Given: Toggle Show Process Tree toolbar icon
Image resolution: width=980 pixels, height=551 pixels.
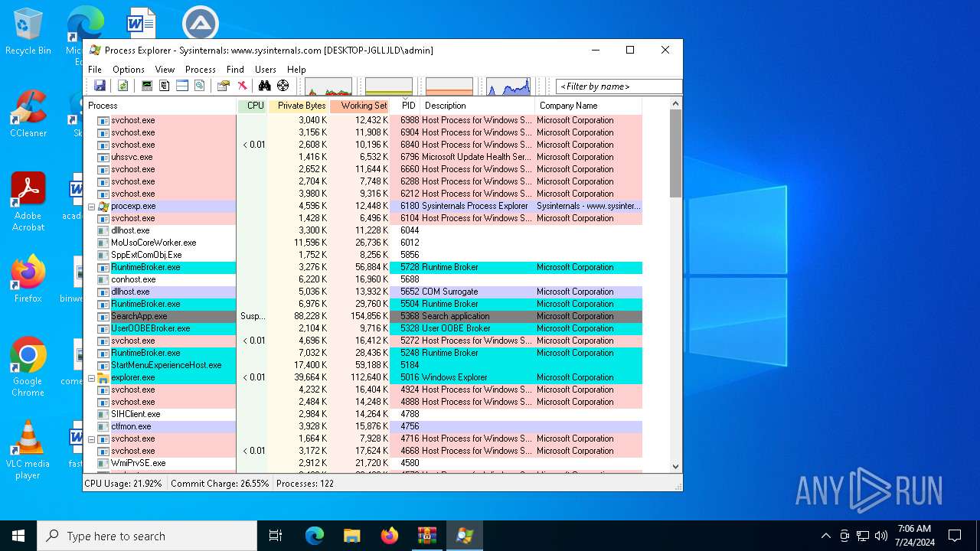Looking at the screenshot, I should click(x=165, y=86).
